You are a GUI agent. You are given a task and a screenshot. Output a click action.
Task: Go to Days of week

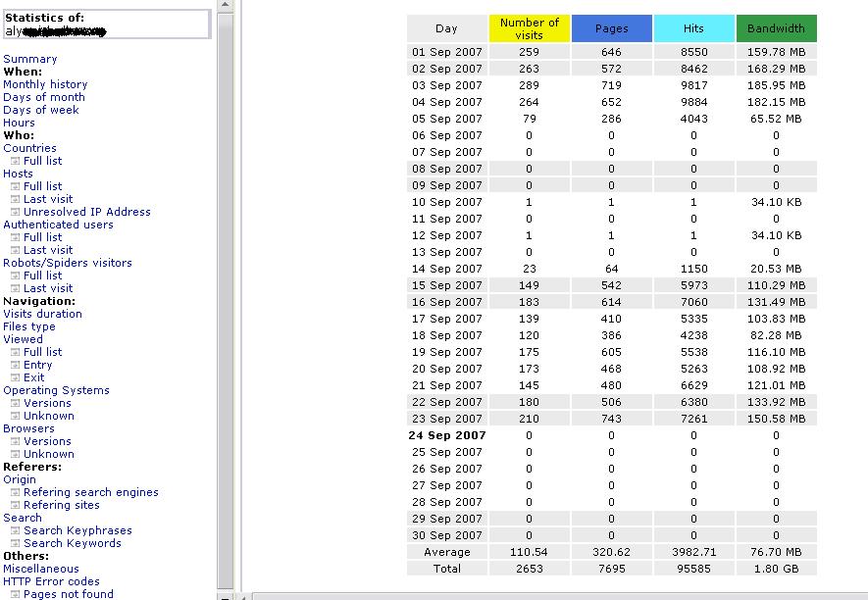(41, 110)
